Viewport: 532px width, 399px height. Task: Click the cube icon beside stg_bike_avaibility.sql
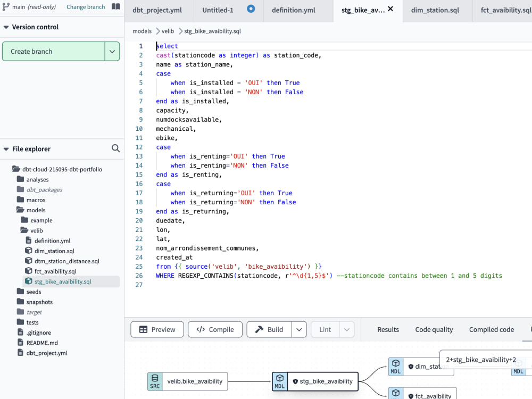click(29, 281)
